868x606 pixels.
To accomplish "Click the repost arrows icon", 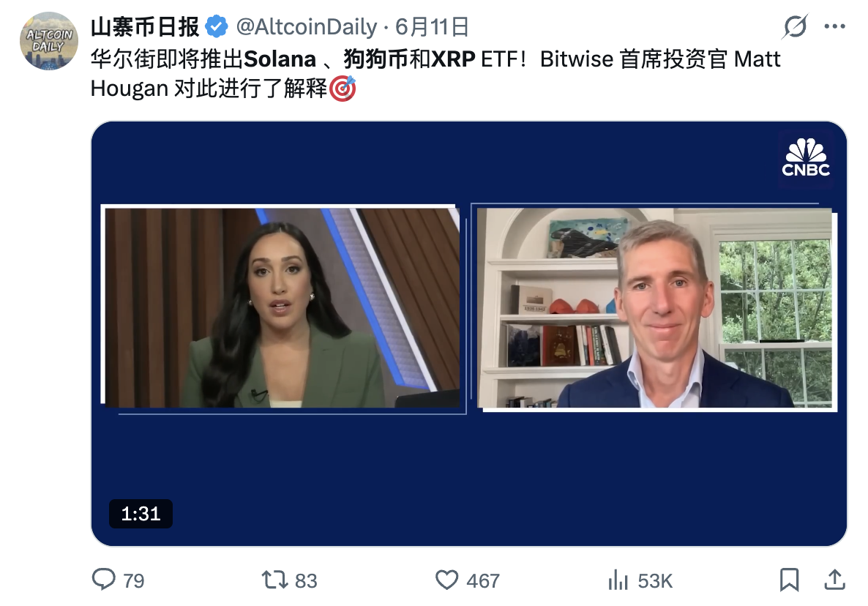I will coord(274,580).
